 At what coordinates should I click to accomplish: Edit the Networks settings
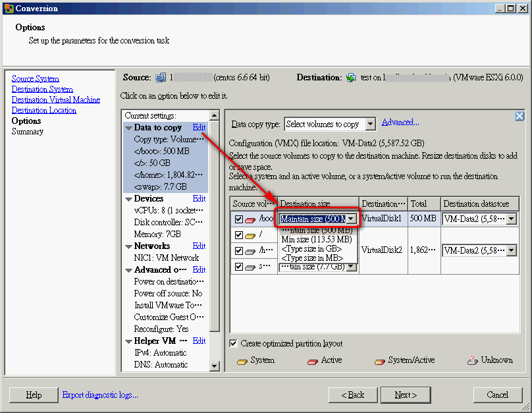(x=199, y=246)
